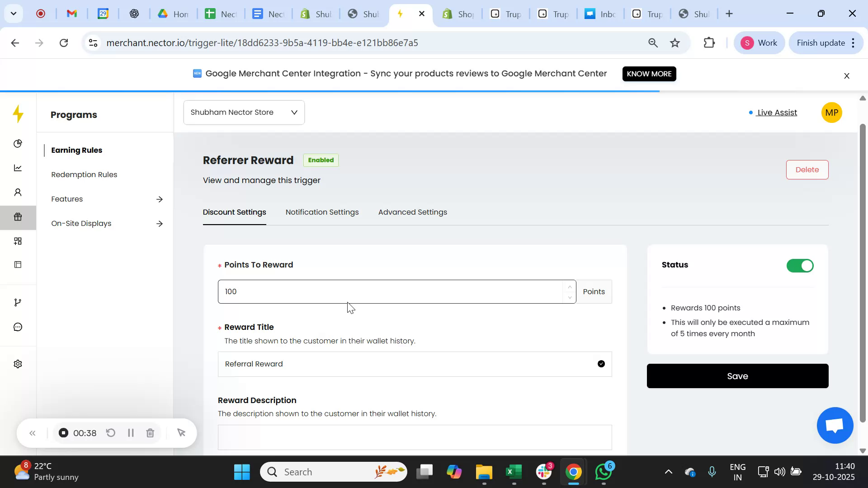Select the gift rewards icon in sidebar
The height and width of the screenshot is (488, 868).
(x=18, y=217)
